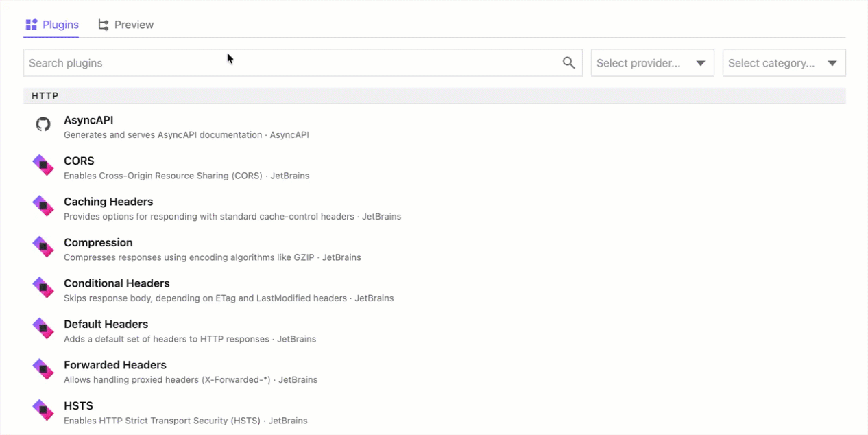Open the Select category dropdown
868x435 pixels.
[784, 62]
